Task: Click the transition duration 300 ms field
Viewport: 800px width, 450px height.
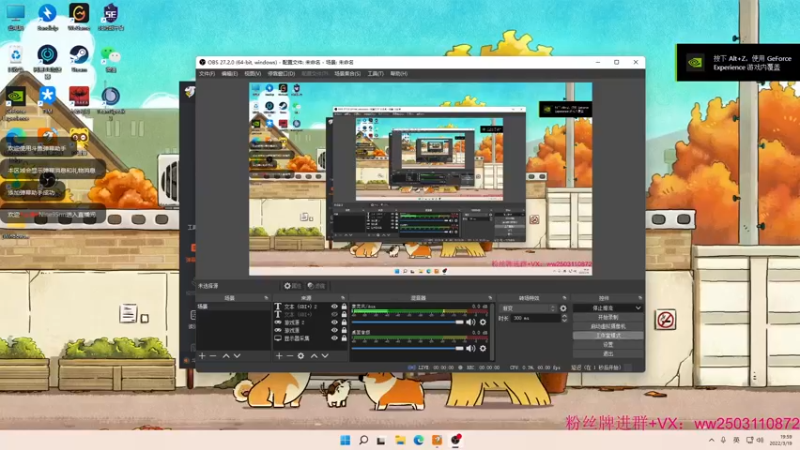Action: coord(536,318)
